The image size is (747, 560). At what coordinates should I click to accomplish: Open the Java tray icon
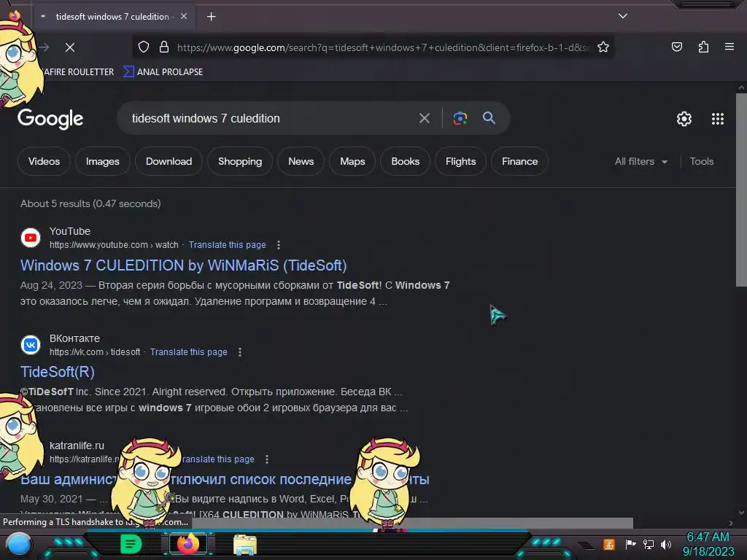pos(609,544)
